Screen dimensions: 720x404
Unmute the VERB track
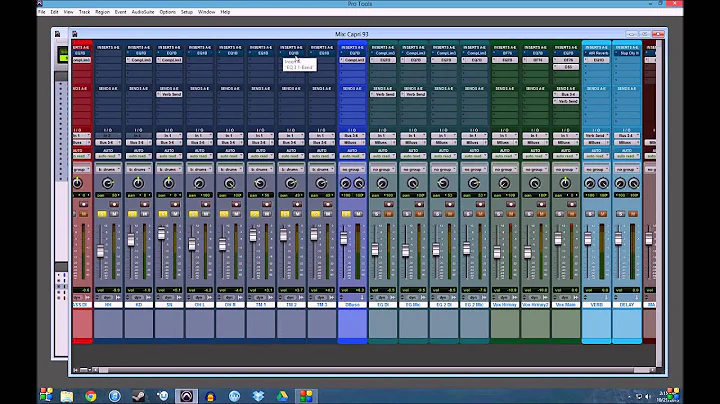[602, 214]
